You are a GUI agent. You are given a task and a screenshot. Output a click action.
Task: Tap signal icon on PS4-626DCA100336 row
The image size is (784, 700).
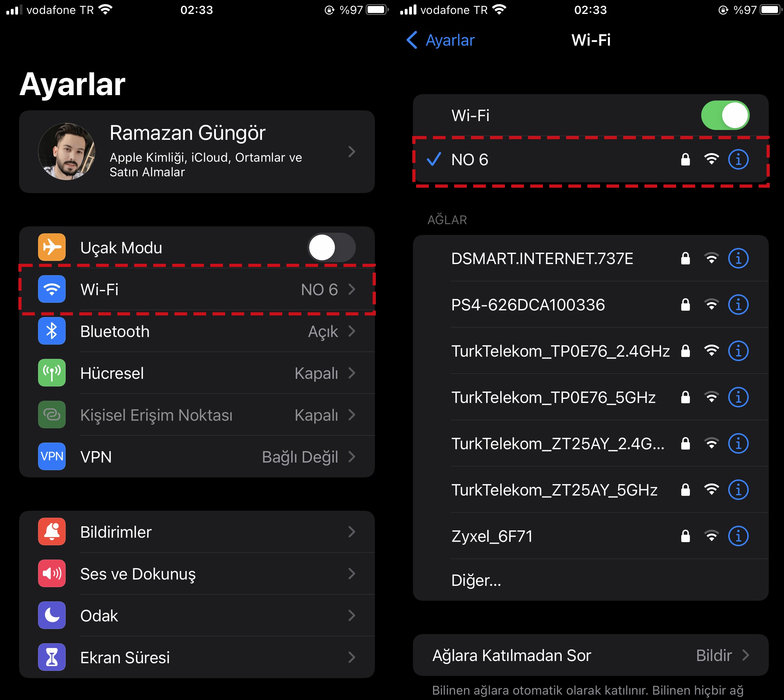click(x=711, y=305)
